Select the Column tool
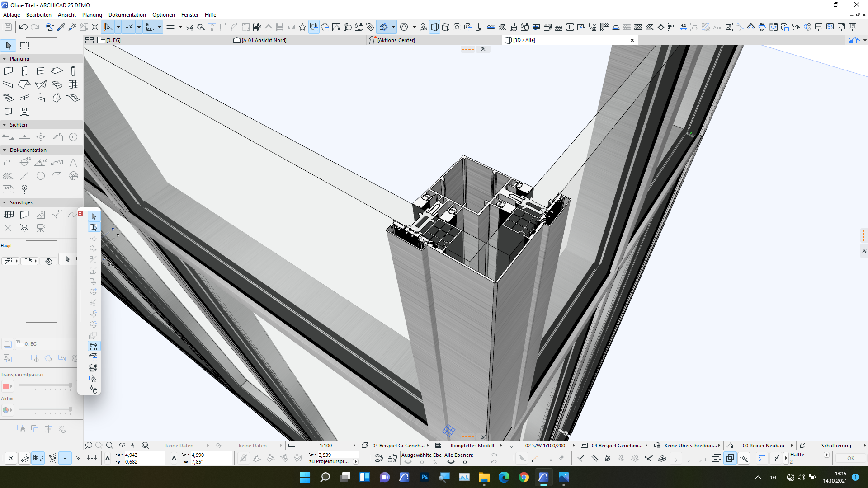Image resolution: width=868 pixels, height=488 pixels. pyautogui.click(x=73, y=71)
